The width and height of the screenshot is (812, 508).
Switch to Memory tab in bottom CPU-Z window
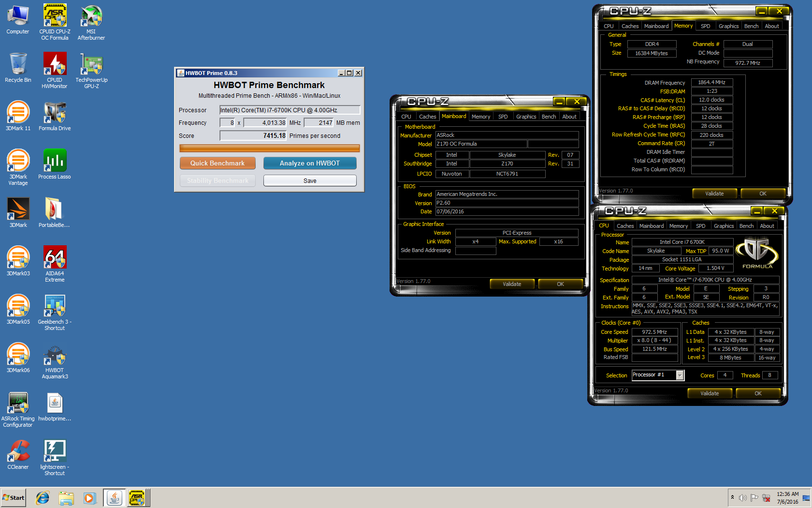678,226
